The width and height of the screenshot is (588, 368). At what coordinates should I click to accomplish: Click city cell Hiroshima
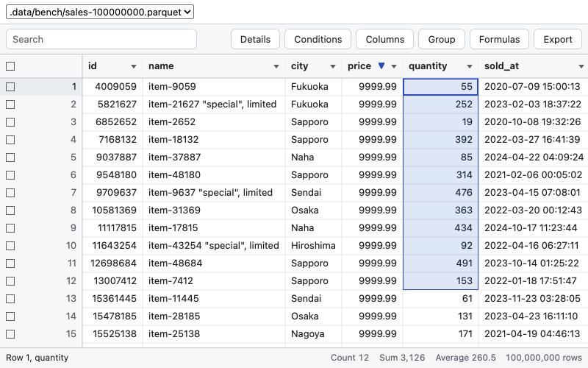(313, 246)
